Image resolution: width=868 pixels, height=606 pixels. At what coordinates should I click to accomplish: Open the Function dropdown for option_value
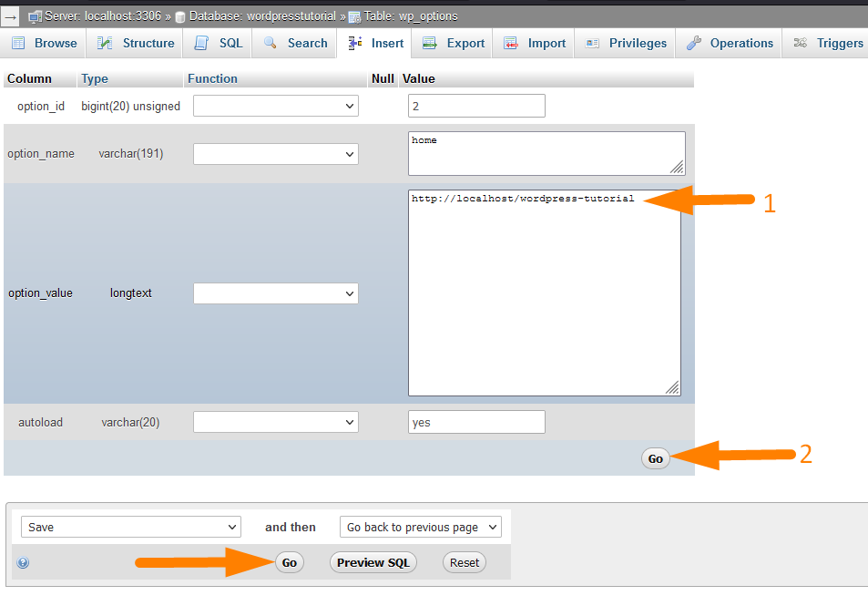click(x=276, y=293)
